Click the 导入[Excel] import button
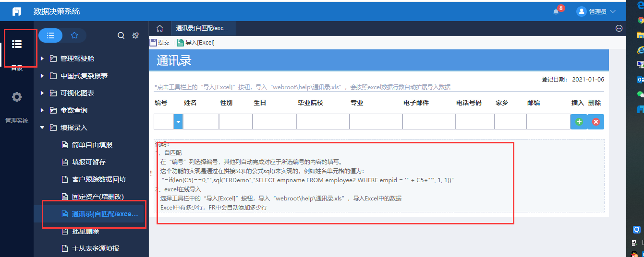Screen dimensions: 644x257 coord(196,43)
